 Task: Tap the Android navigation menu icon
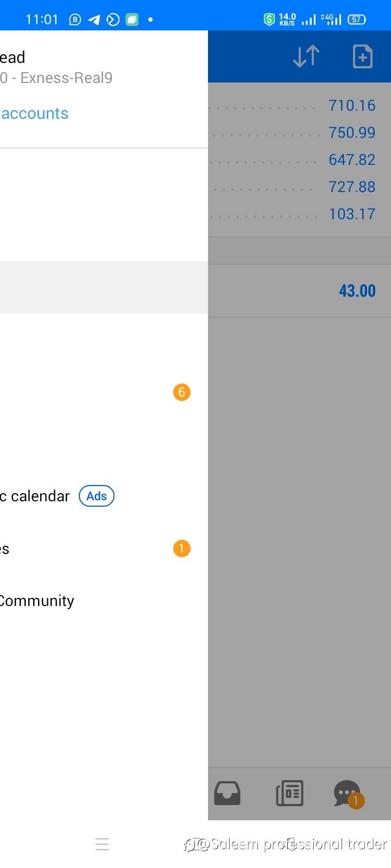pos(102,844)
